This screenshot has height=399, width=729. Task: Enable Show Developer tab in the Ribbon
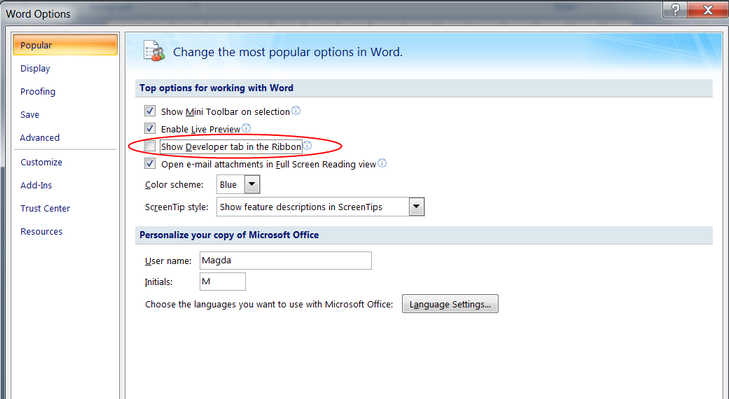click(149, 146)
